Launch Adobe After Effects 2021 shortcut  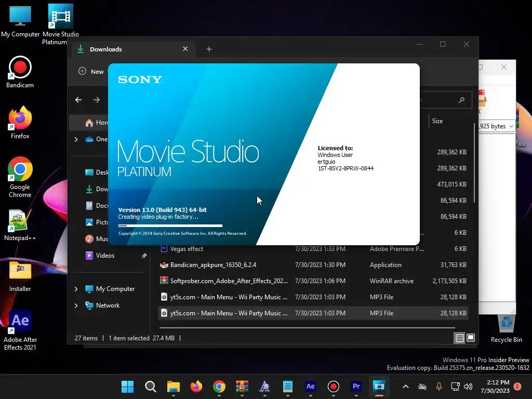(x=20, y=330)
